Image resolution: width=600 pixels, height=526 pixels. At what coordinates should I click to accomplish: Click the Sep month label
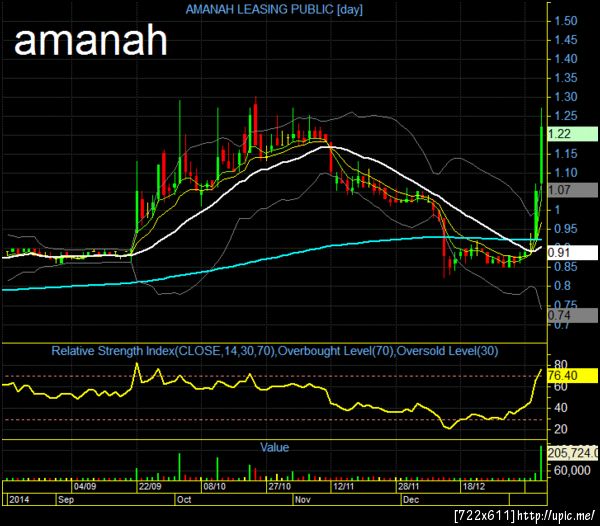pos(66,499)
